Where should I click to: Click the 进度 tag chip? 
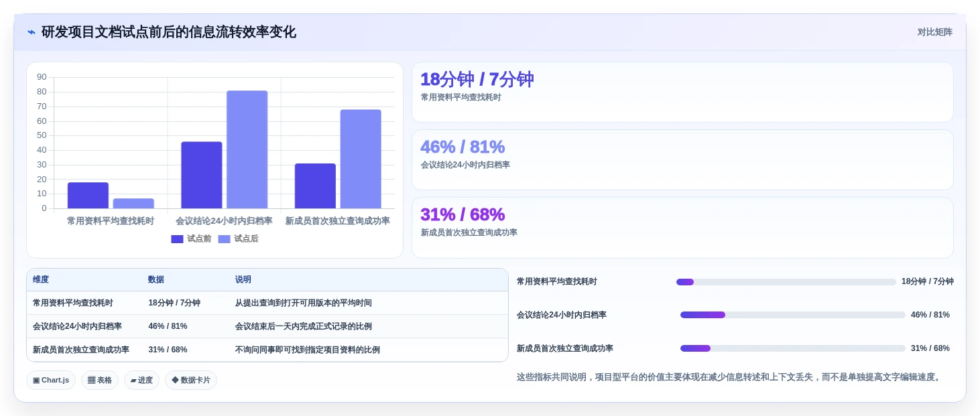141,380
